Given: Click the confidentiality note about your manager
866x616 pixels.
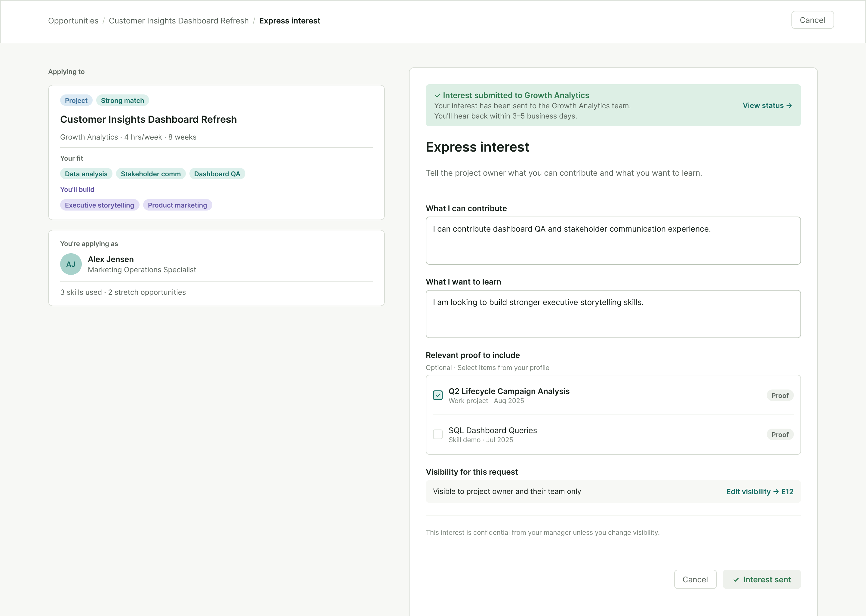Looking at the screenshot, I should coord(542,533).
